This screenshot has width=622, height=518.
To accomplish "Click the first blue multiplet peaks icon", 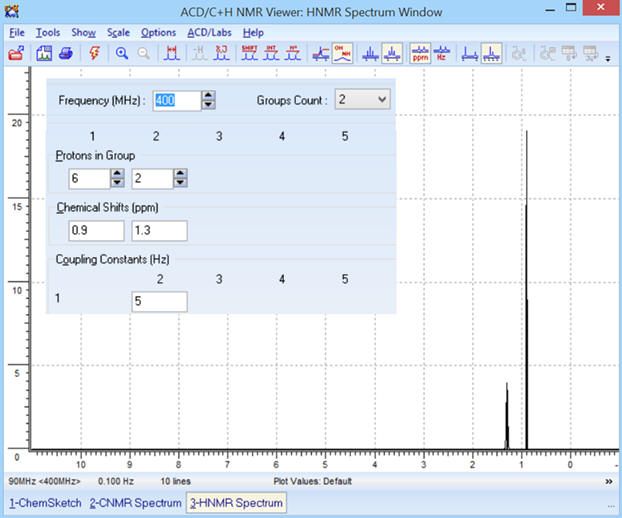I will click(x=371, y=53).
